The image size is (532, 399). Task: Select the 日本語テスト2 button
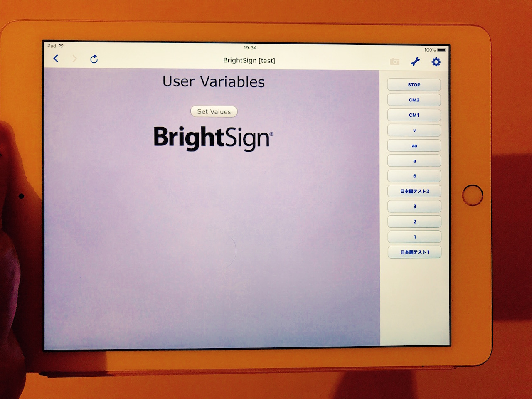pos(414,191)
